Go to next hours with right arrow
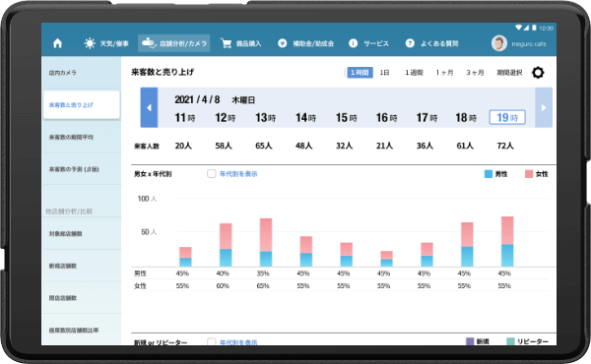Image resolution: width=591 pixels, height=364 pixels. point(544,107)
